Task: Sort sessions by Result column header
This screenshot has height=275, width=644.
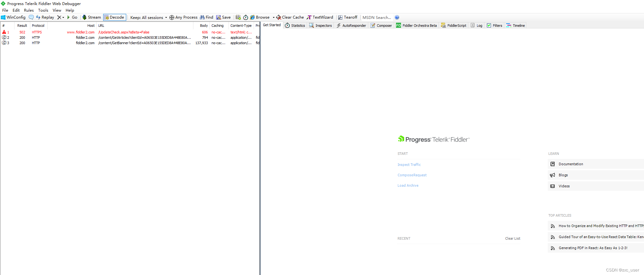Action: tap(22, 26)
